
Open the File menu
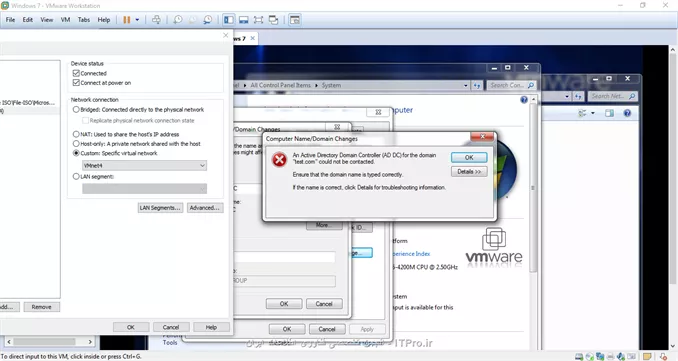(10, 20)
